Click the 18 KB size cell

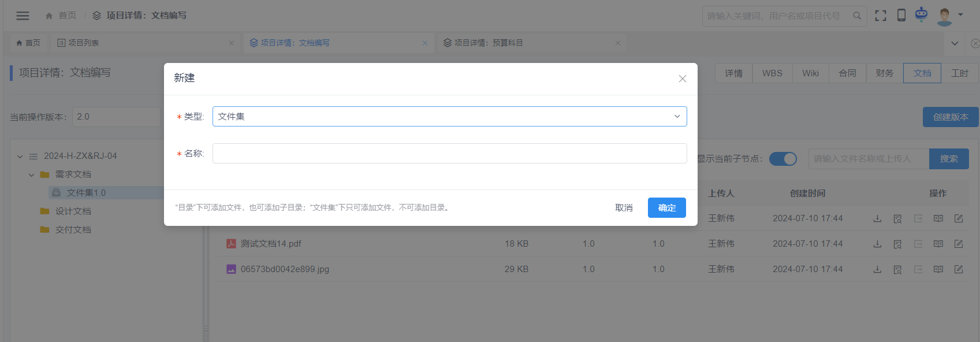tap(516, 244)
